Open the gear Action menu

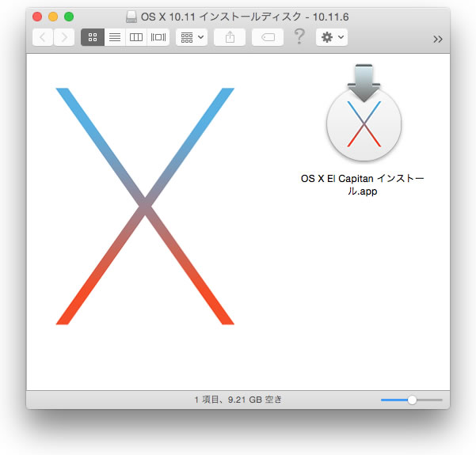click(x=332, y=37)
